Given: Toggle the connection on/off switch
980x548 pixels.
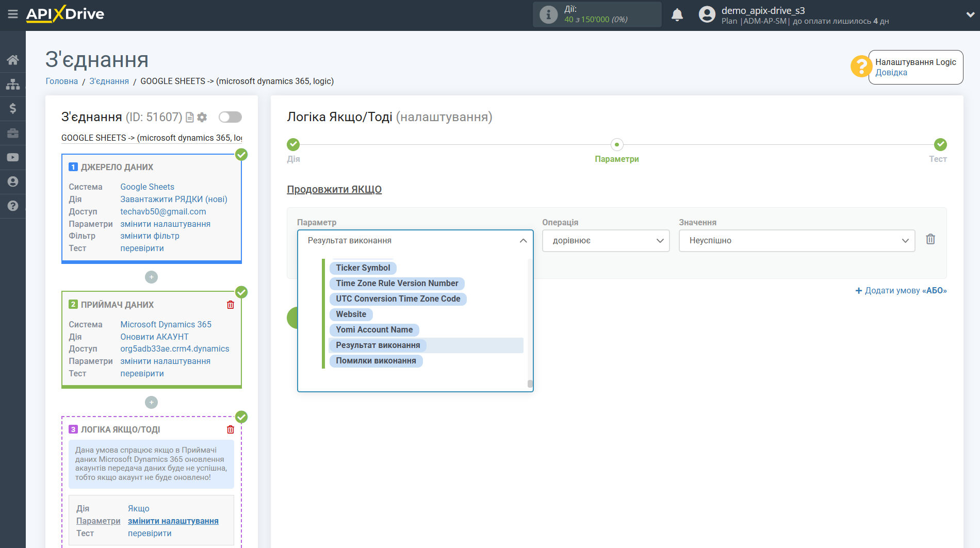Looking at the screenshot, I should [230, 117].
